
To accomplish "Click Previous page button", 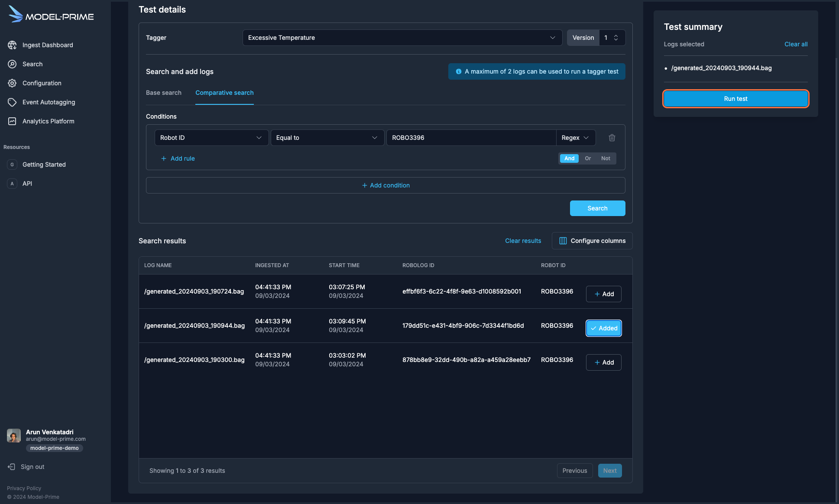I will point(575,471).
